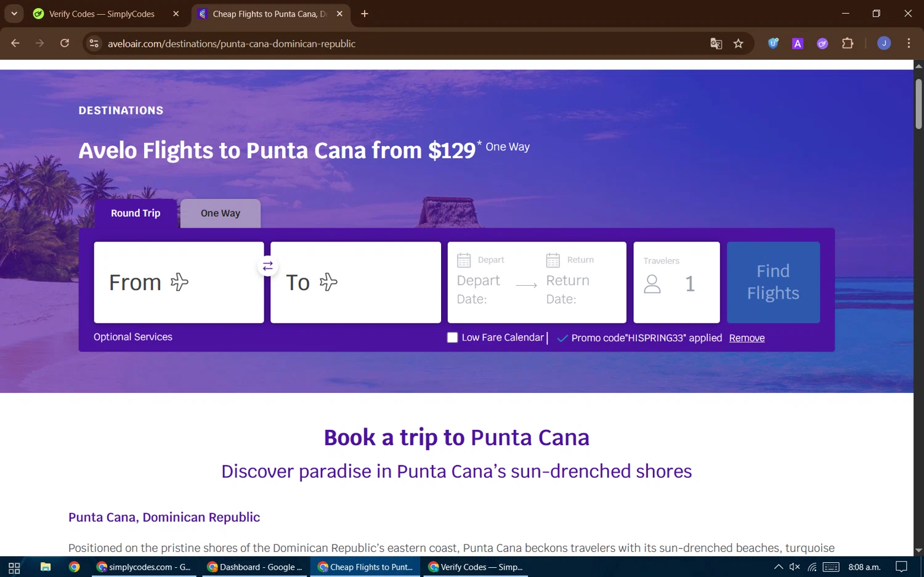Open Verify Codes — Simp... taskbar window
This screenshot has height=577, width=924.
pyautogui.click(x=476, y=567)
